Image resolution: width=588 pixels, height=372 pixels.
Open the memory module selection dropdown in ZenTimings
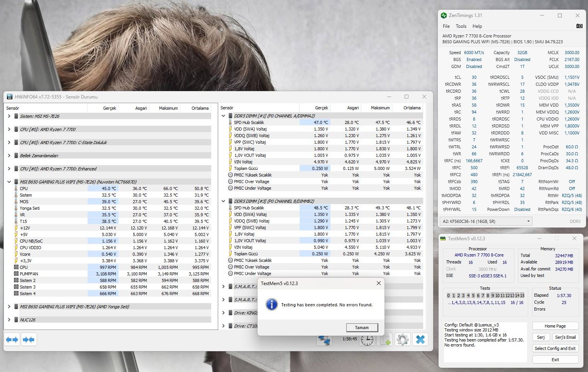[486, 221]
